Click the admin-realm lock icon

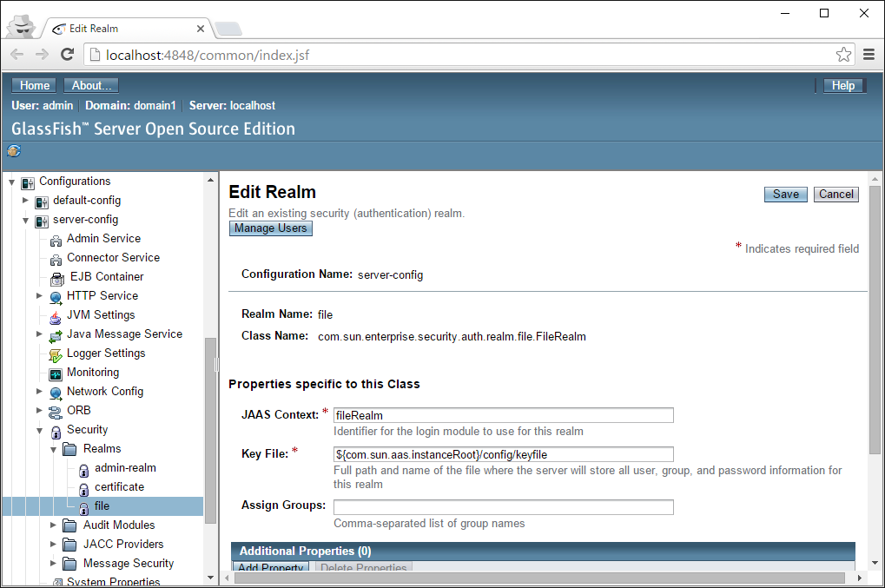[83, 470]
